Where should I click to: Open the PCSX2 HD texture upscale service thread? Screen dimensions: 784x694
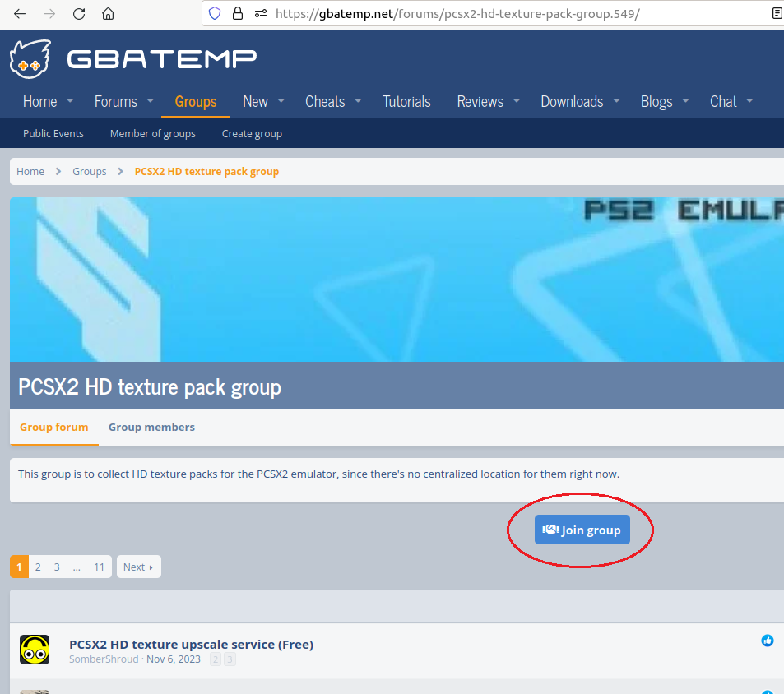(191, 644)
